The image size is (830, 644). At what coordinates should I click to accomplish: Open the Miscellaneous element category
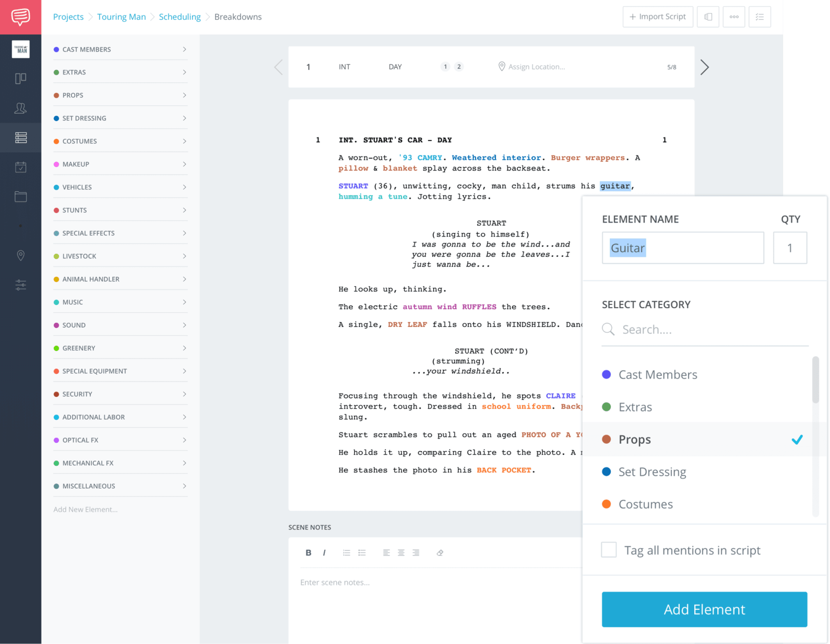click(120, 486)
